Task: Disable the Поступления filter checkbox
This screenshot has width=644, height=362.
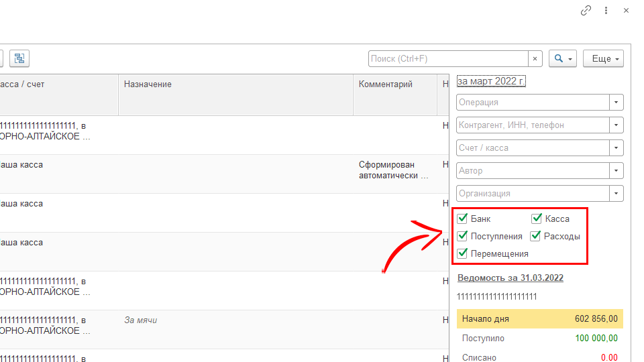Action: [463, 236]
